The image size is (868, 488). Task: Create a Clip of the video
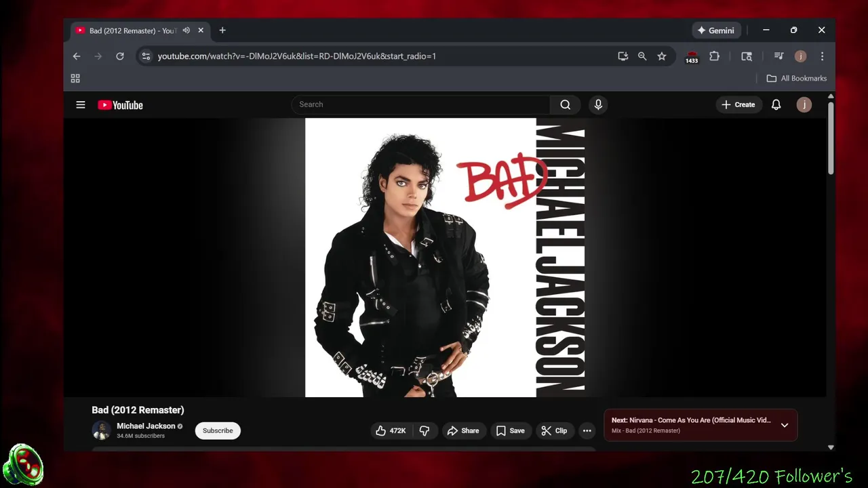point(554,431)
